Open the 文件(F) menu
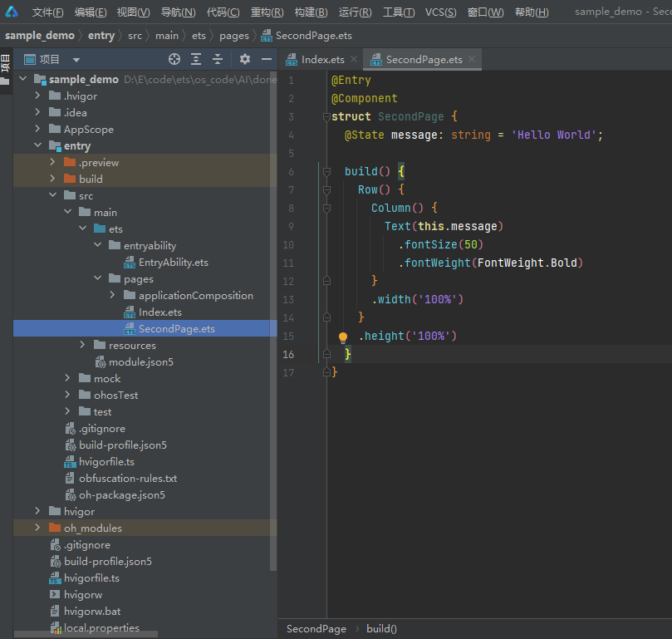Image resolution: width=672 pixels, height=639 pixels. pos(47,12)
